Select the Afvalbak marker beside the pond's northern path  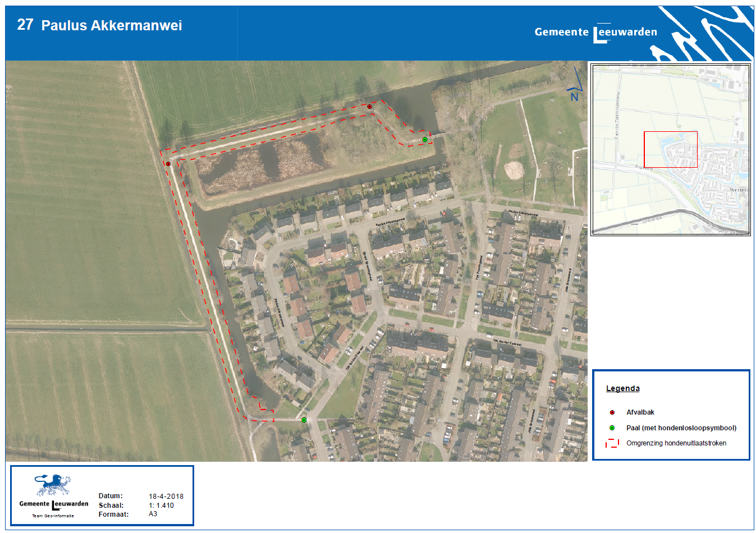[x=370, y=107]
